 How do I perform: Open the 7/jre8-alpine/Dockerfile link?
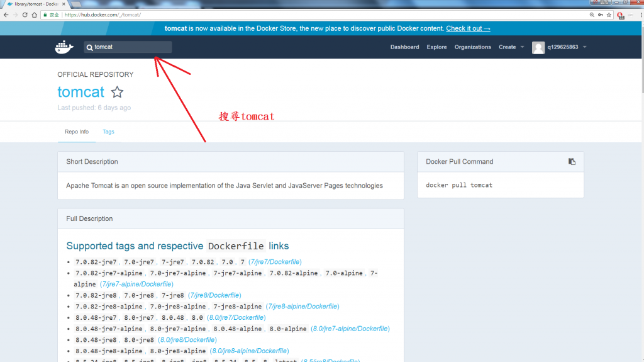303,307
